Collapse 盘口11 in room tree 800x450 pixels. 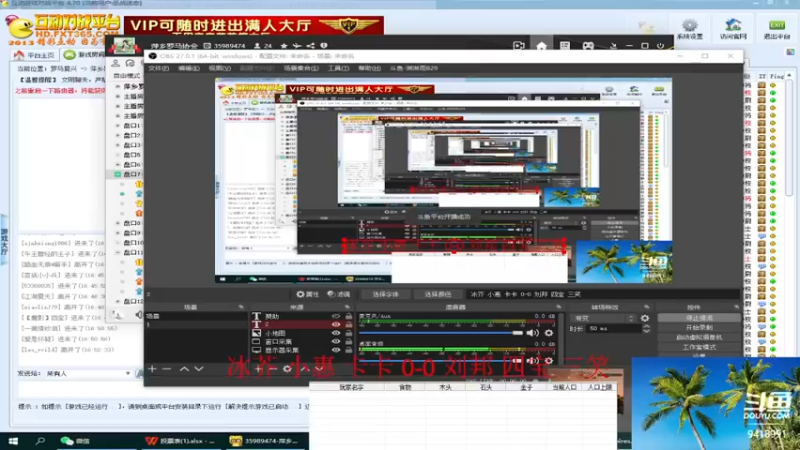tap(118, 253)
